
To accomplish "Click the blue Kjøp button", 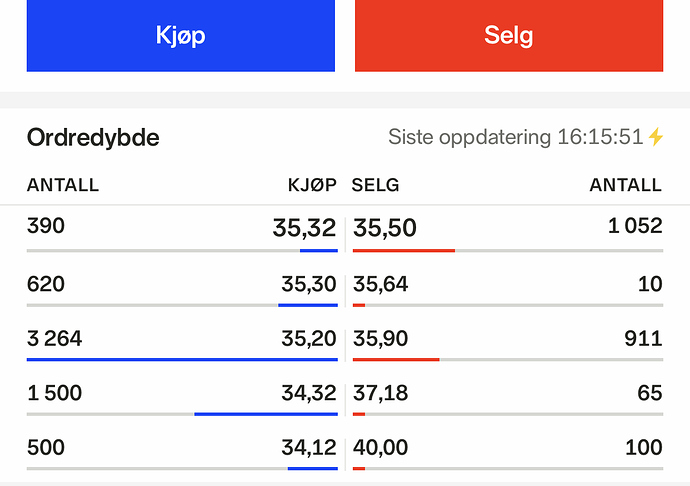I will [181, 35].
